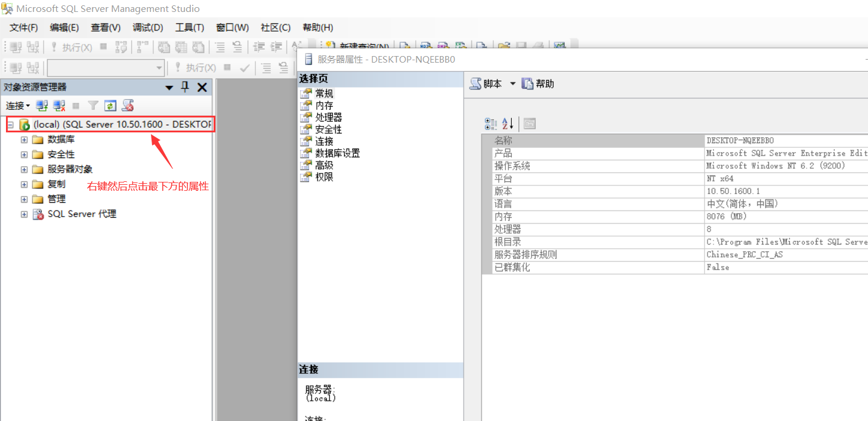
Task: Select the 内存 page in the selection list
Action: tap(324, 105)
